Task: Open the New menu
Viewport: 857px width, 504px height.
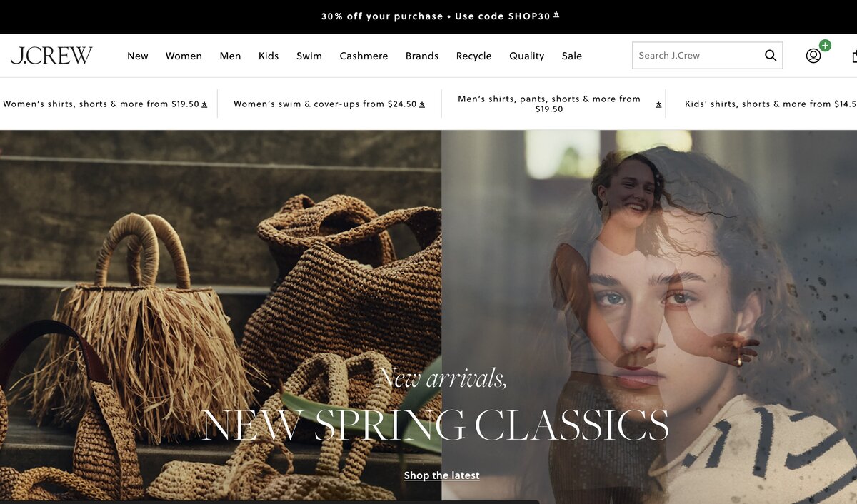Action: (x=138, y=56)
